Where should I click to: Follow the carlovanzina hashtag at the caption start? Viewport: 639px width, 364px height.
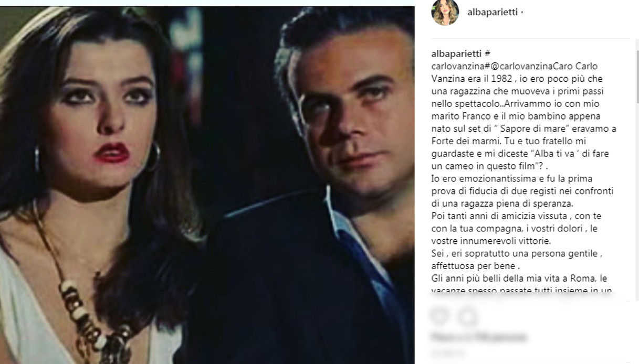coord(457,66)
